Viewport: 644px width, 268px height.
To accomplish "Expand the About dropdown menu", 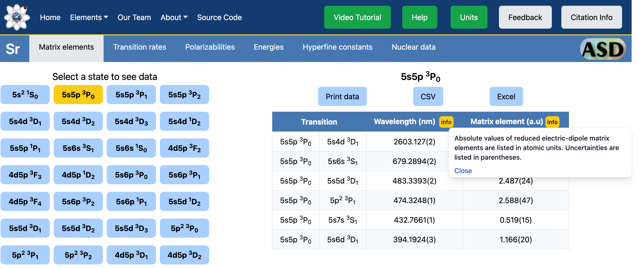I will click(174, 17).
